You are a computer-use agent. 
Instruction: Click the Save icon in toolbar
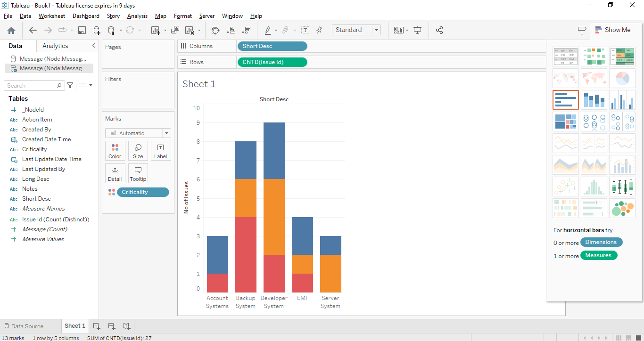(x=82, y=30)
